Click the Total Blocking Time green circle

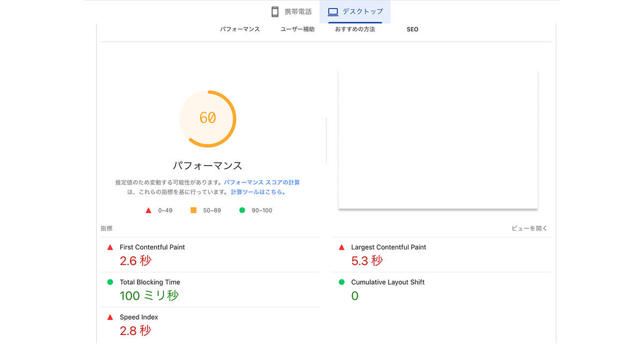[110, 282]
